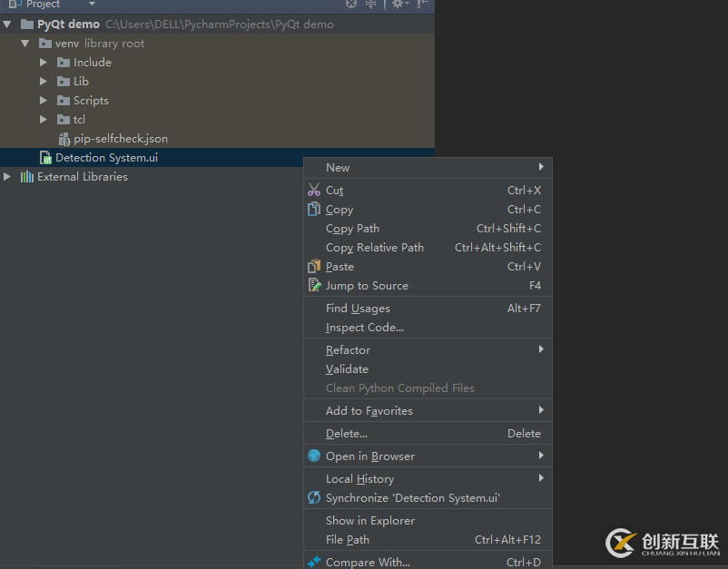This screenshot has width=728, height=569.
Task: Expand the Lib folder
Action: (44, 81)
